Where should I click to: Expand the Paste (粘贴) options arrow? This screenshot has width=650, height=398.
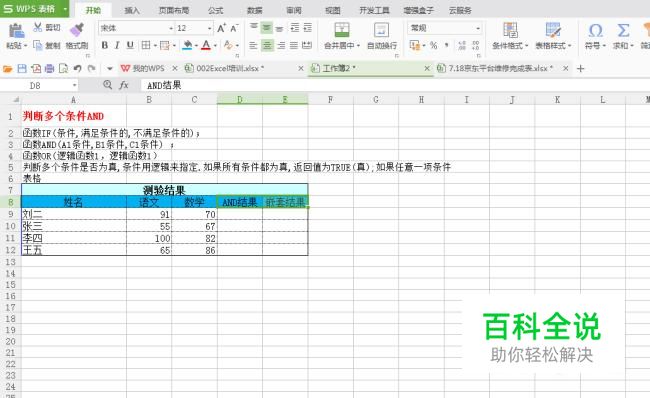(25, 46)
